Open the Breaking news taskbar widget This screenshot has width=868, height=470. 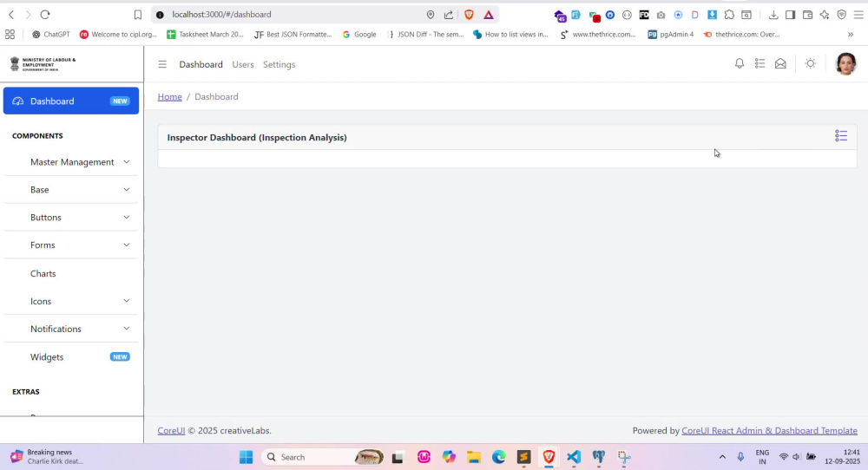[x=47, y=457]
